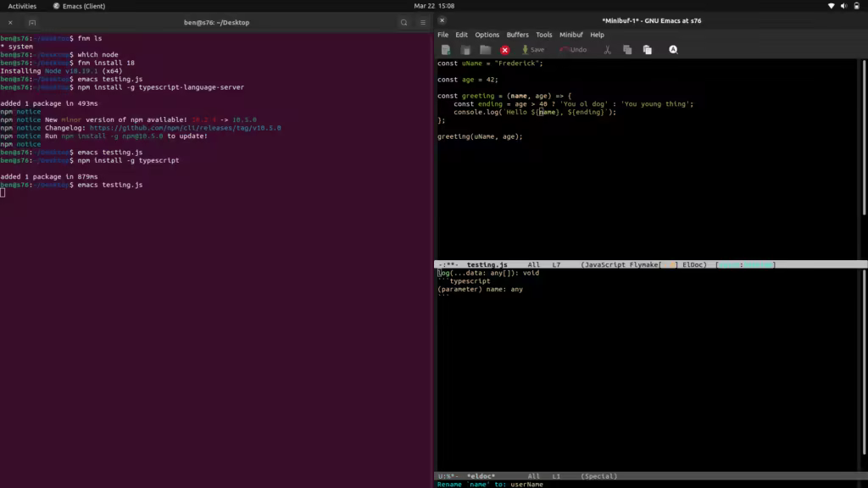Click the Copy toolbar icon
The image size is (868, 488).
point(627,50)
